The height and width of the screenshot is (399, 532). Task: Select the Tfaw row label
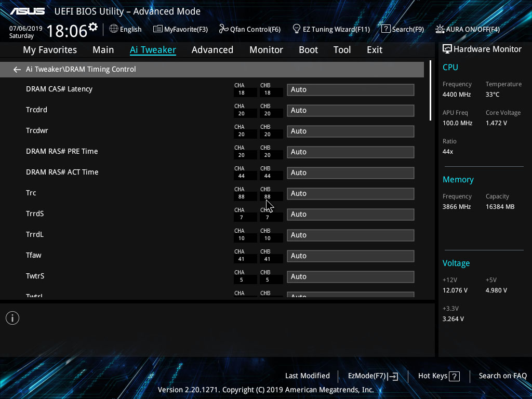34,255
